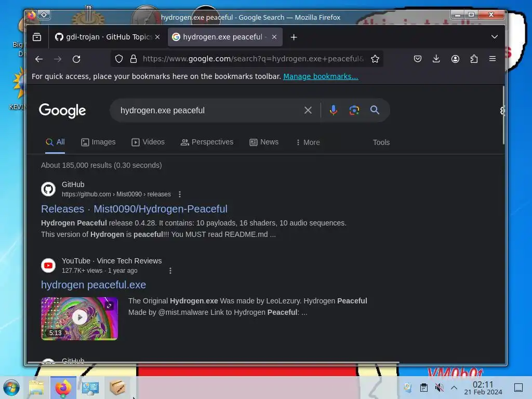Open the file manager in taskbar
Screen dimensions: 532x399
(x=36, y=388)
